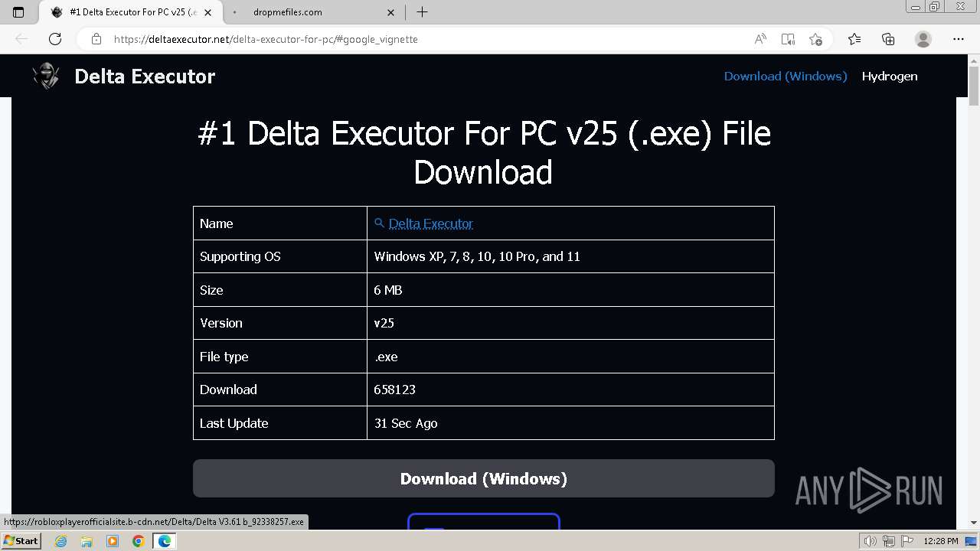This screenshot has width=980, height=551.
Task: Open the volume tray icon
Action: (871, 541)
